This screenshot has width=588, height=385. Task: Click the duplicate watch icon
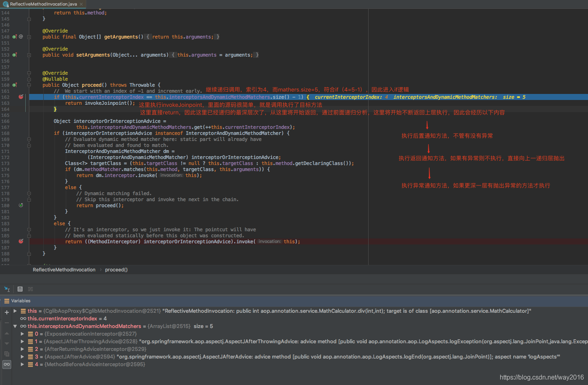(x=6, y=354)
